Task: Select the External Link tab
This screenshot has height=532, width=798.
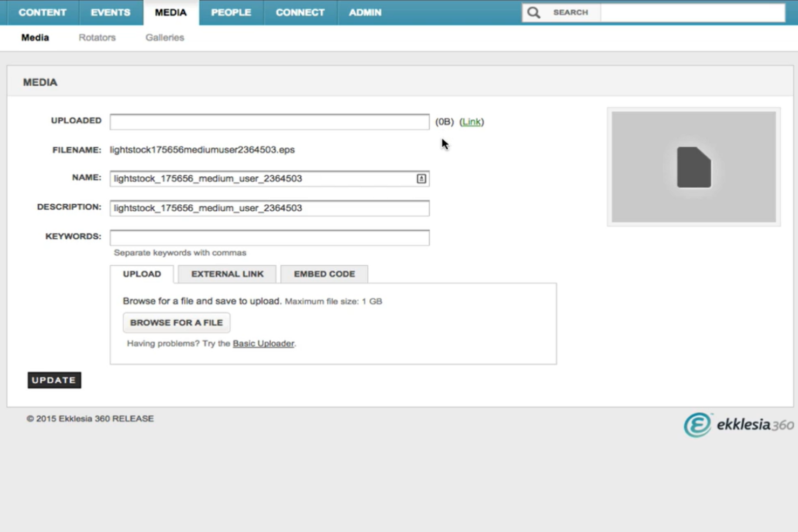Action: pos(228,274)
